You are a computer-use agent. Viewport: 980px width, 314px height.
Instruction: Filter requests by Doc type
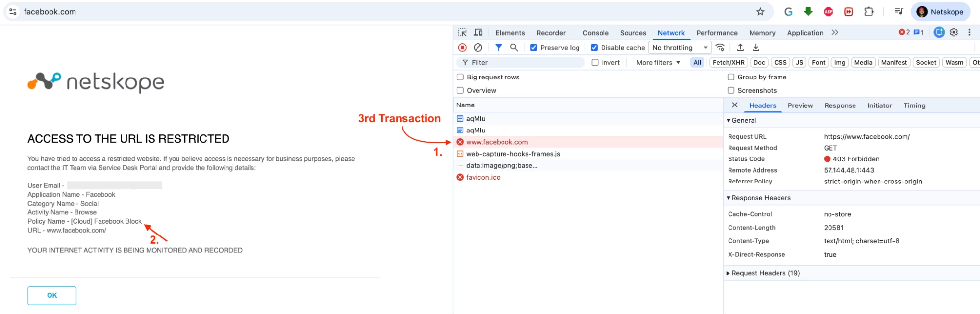tap(759, 62)
